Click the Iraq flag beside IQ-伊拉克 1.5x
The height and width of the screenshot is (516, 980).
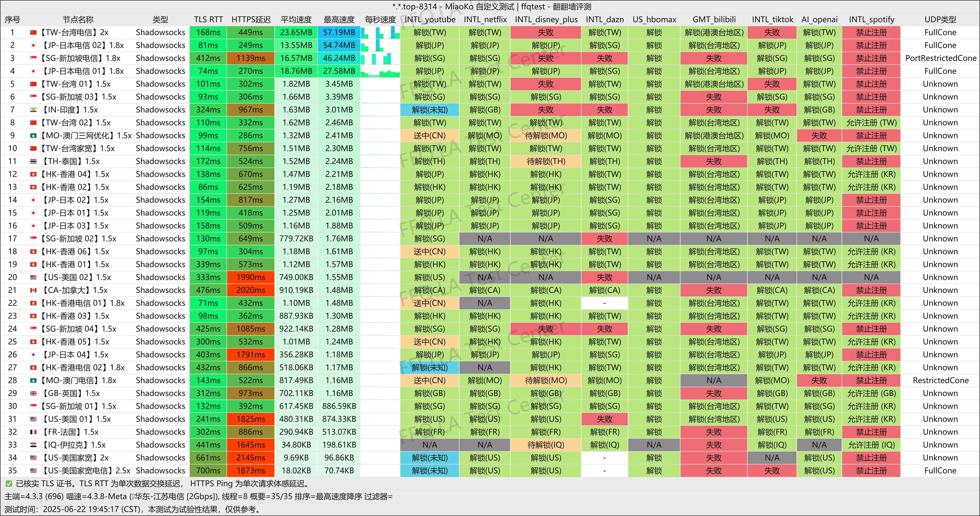pyautogui.click(x=33, y=445)
